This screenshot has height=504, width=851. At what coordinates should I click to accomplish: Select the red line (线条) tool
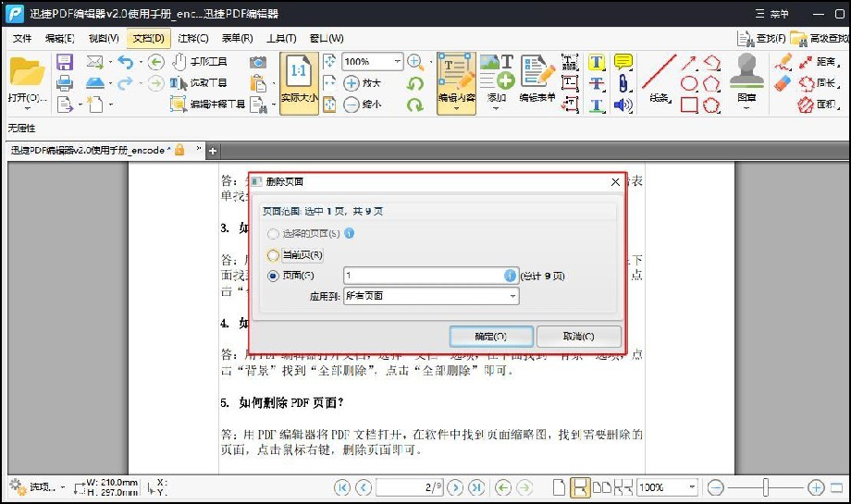[x=659, y=79]
